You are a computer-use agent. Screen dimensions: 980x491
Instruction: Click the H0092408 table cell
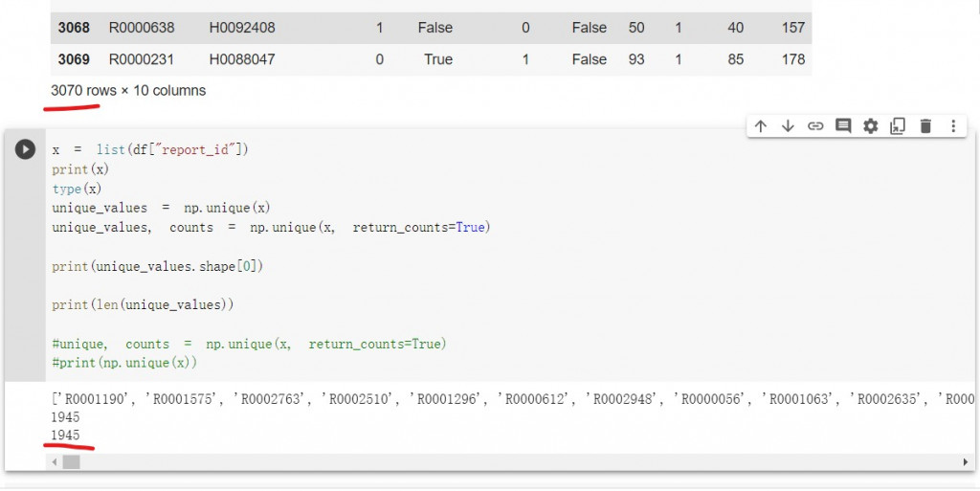[242, 28]
